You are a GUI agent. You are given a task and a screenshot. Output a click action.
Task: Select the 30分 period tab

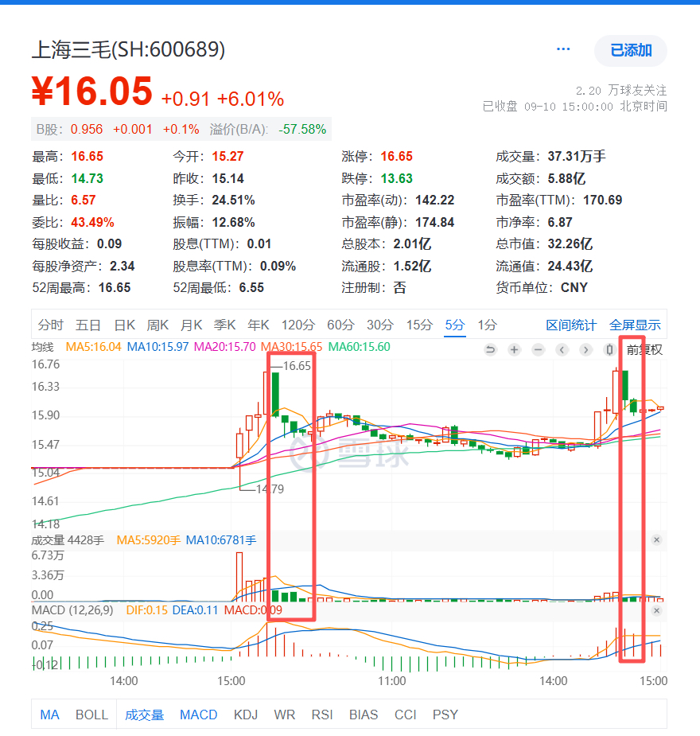pos(380,325)
